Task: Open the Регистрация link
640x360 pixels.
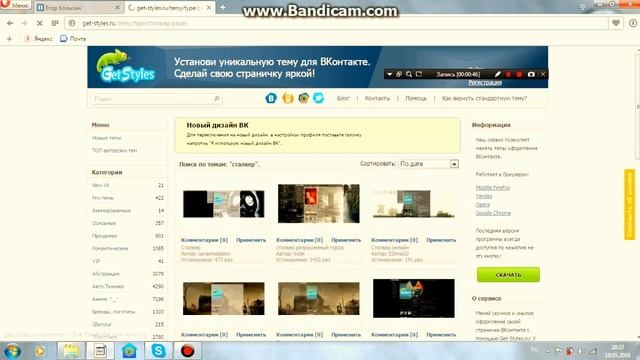Action: pyautogui.click(x=485, y=82)
